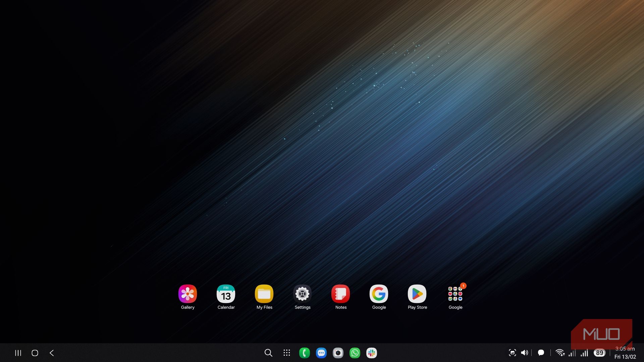The width and height of the screenshot is (644, 362).
Task: Open Slack from the taskbar
Action: 371,353
